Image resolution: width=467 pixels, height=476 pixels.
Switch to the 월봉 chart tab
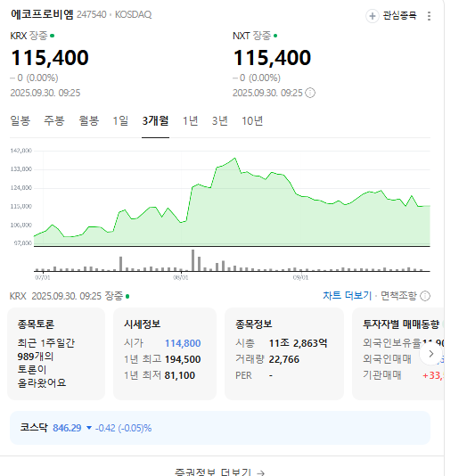click(88, 121)
